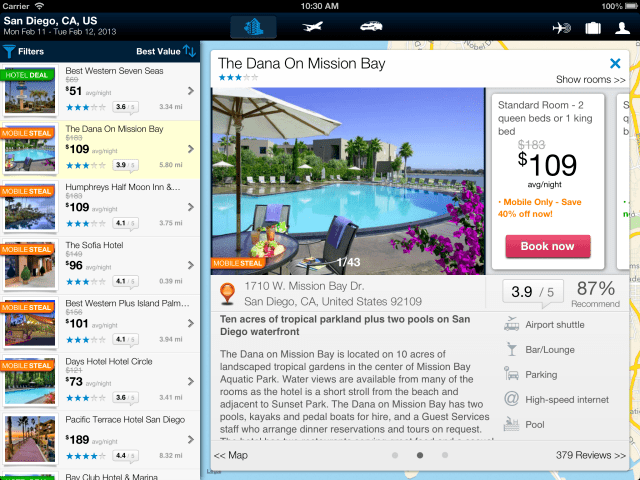Tap the Mobile Only Save 40% off text
The height and width of the screenshot is (480, 640).
[x=540, y=208]
